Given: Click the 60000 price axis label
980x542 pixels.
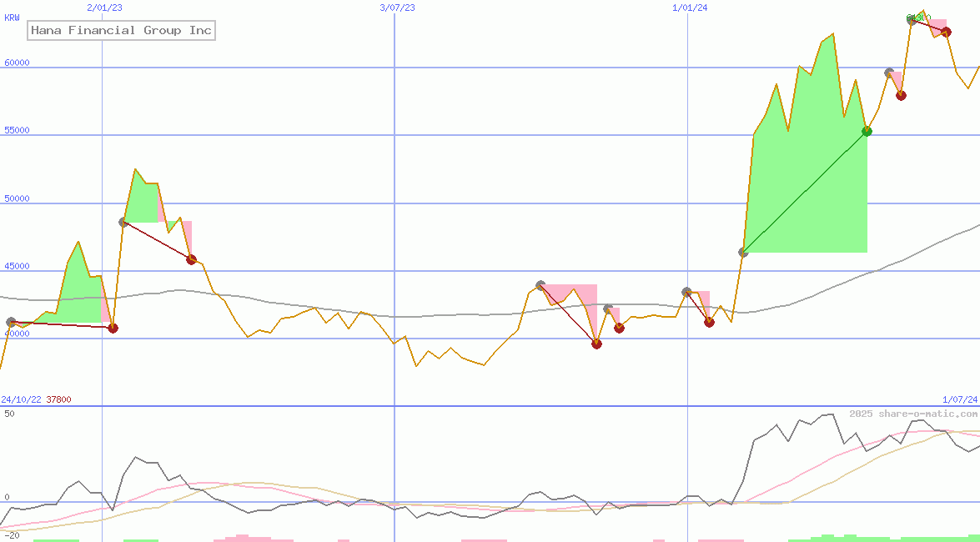Looking at the screenshot, I should point(17,63).
